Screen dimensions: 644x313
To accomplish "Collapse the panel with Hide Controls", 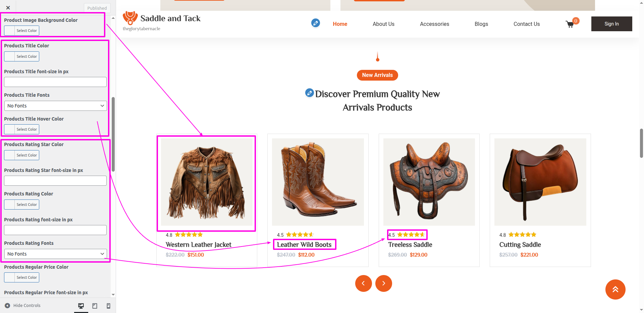I will point(23,306).
